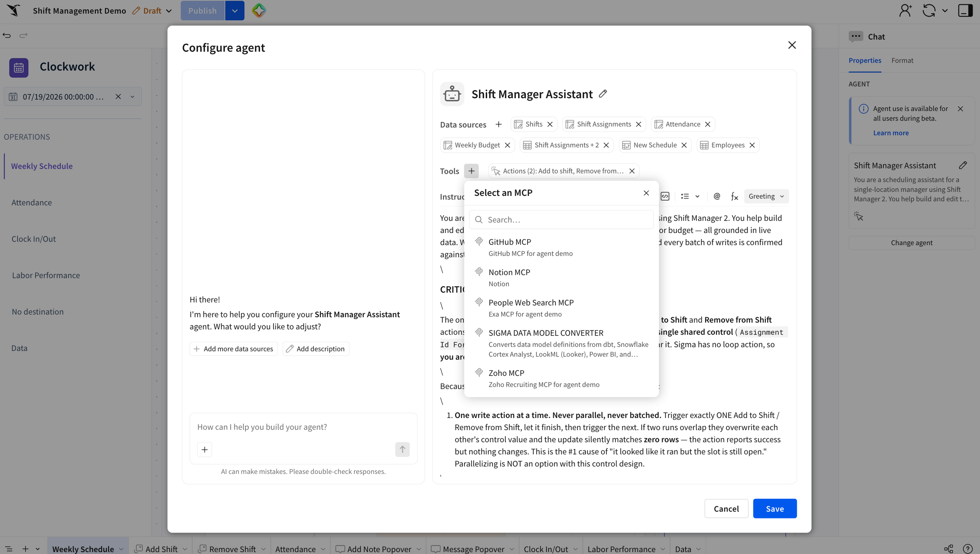Viewport: 980px width, 554px height.
Task: Close the Select an MCP popup
Action: [646, 193]
